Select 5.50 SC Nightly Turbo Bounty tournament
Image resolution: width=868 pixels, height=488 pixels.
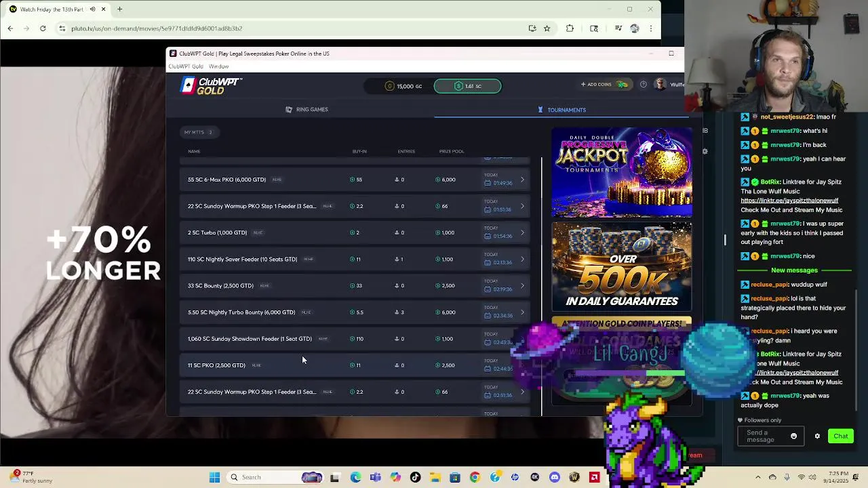pyautogui.click(x=356, y=312)
